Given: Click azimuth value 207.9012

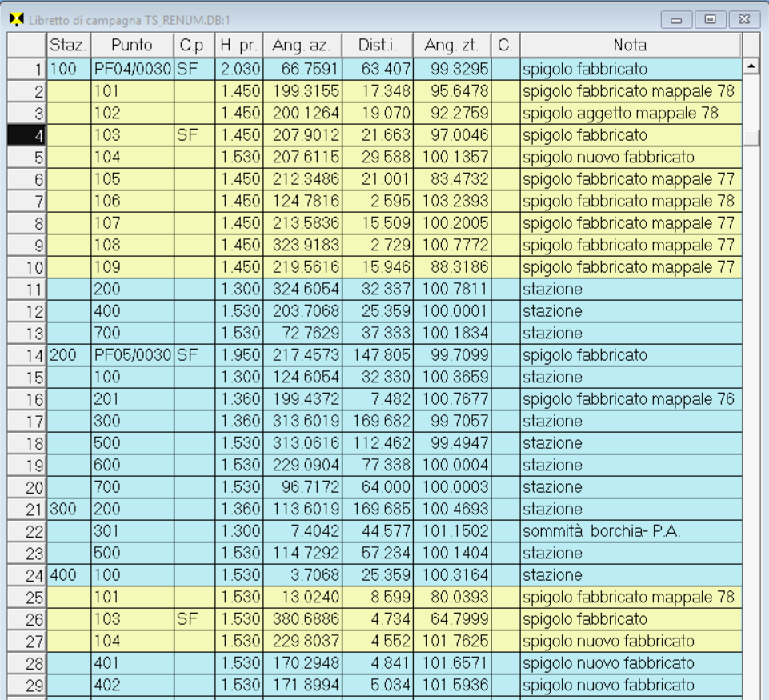Looking at the screenshot, I should point(302,135).
